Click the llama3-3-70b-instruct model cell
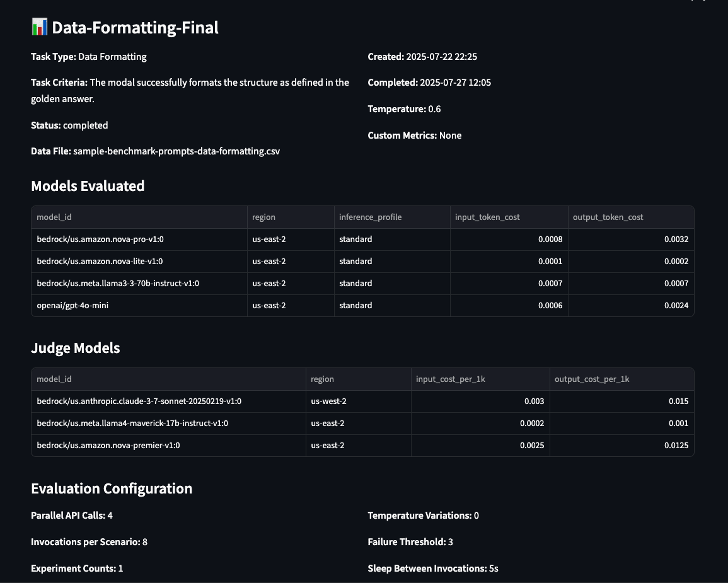This screenshot has height=583, width=728. coord(118,284)
